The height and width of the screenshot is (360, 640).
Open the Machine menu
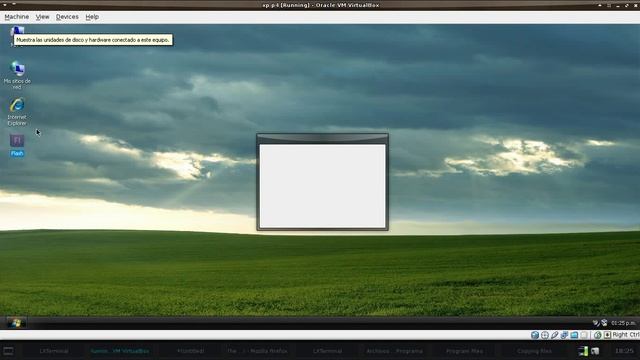pyautogui.click(x=16, y=17)
